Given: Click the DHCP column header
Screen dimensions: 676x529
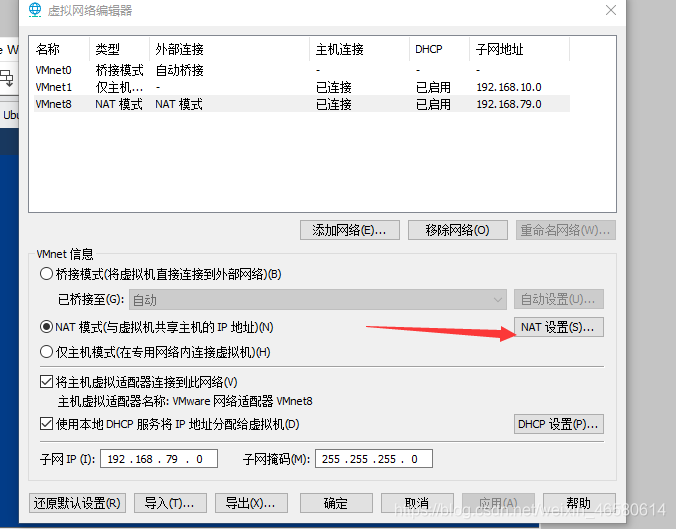Looking at the screenshot, I should (x=439, y=49).
